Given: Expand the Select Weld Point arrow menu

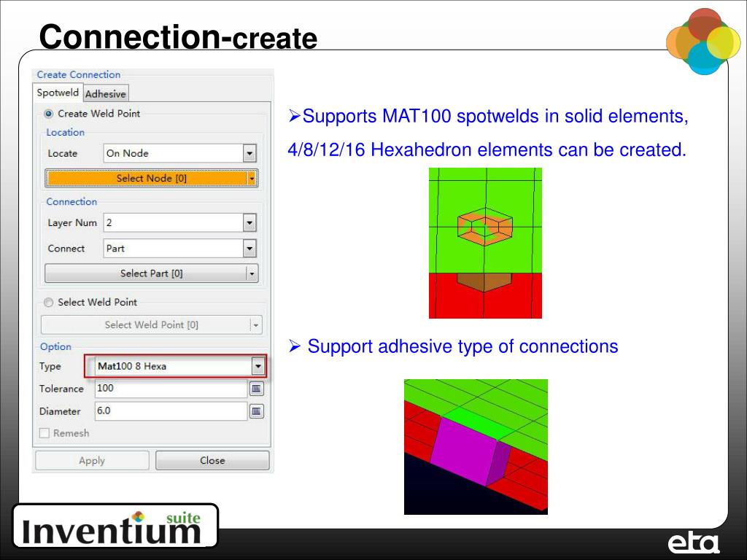Looking at the screenshot, I should 256,324.
